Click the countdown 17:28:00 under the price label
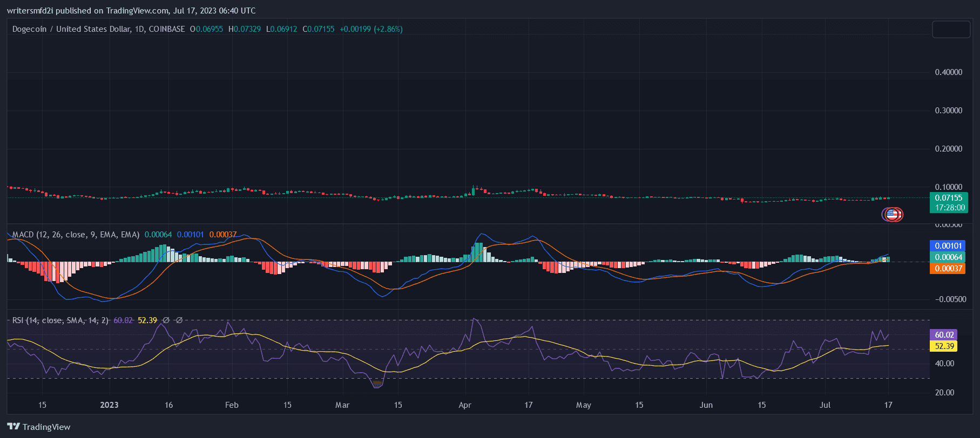This screenshot has height=438, width=980. point(949,208)
